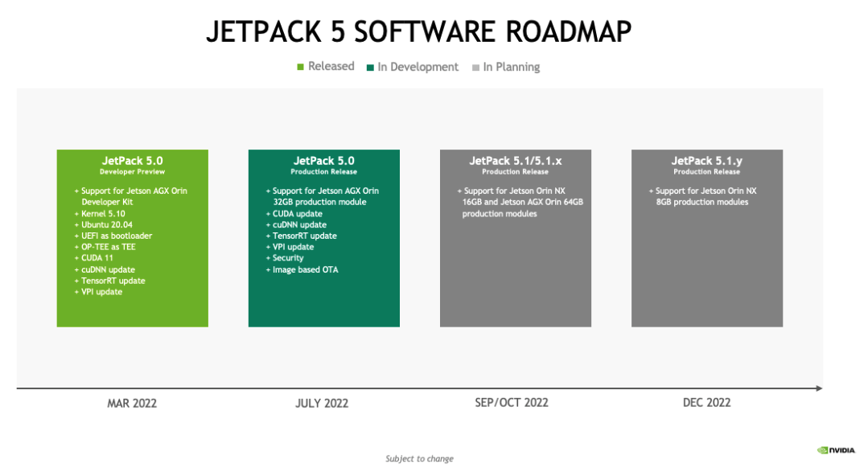This screenshot has height=468, width=868.
Task: Click the dark green In Development legend square
Action: pos(370,67)
